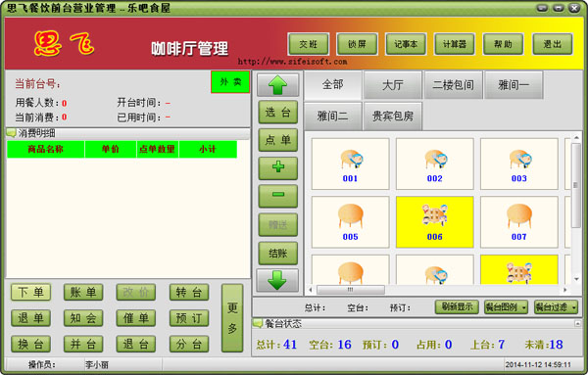Click the 交班 shift handover button
Screen dimensions: 588x375
[309, 44]
